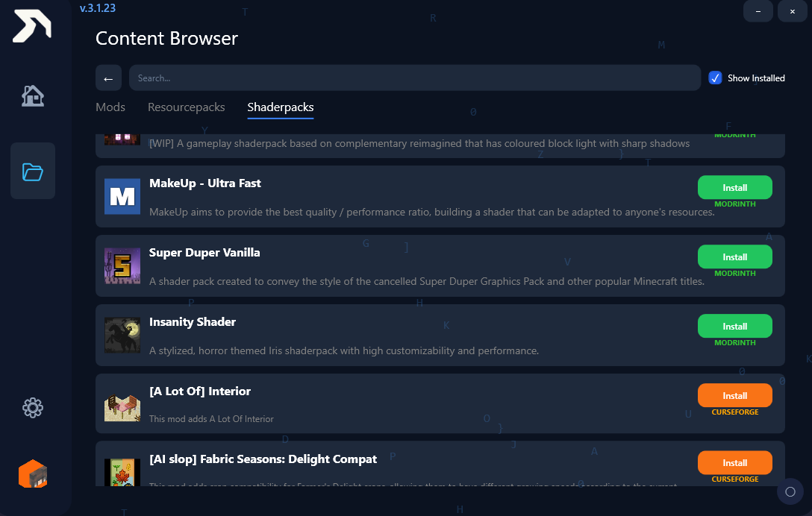Switch to the Mods tab

(110, 107)
